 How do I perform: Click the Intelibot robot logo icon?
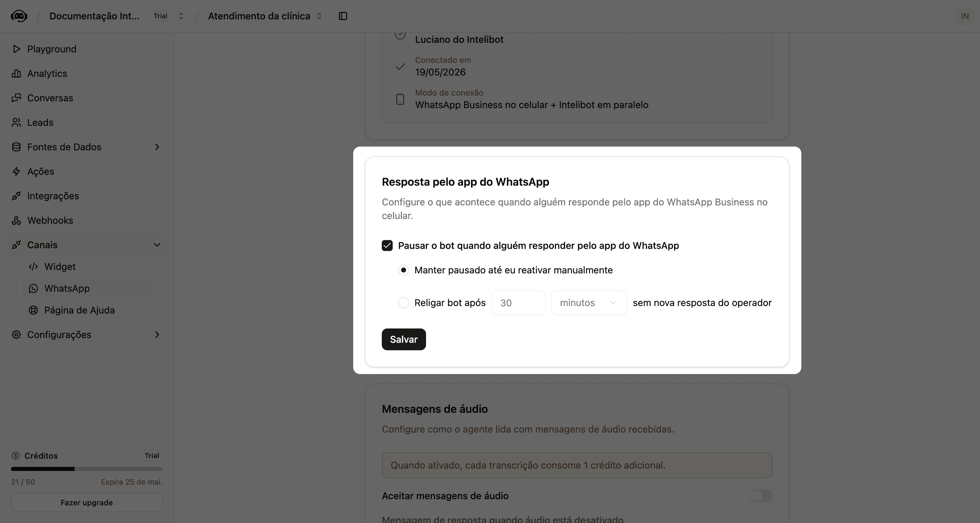(x=19, y=16)
